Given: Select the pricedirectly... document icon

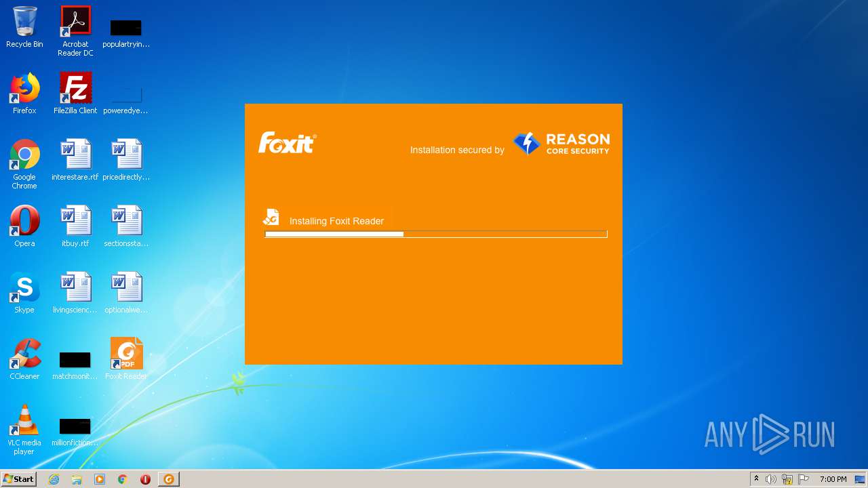Looking at the screenshot, I should point(126,160).
